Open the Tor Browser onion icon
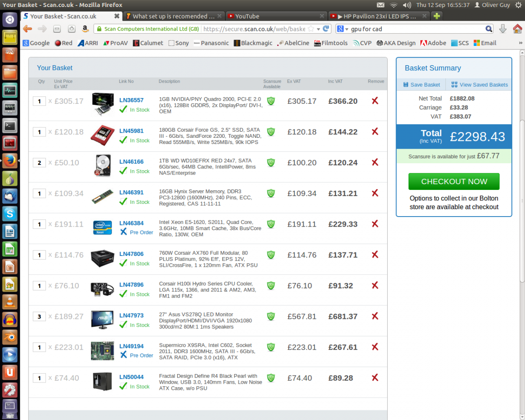 (x=10, y=178)
